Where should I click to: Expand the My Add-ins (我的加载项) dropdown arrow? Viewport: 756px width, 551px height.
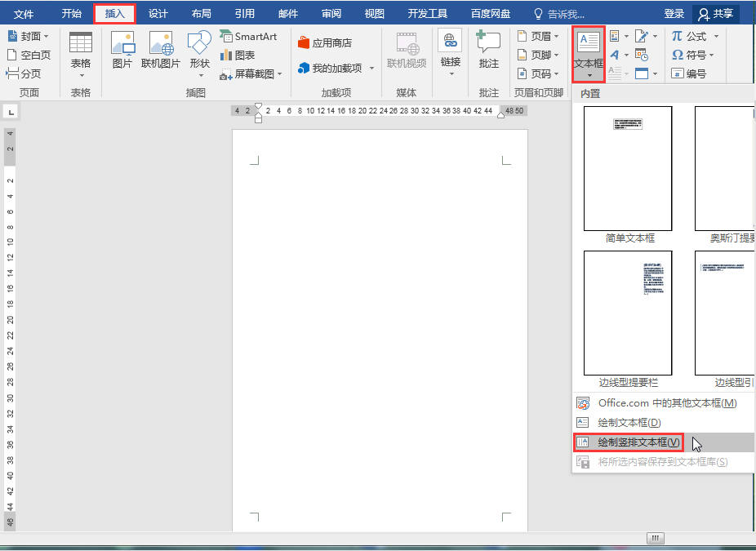tap(371, 69)
